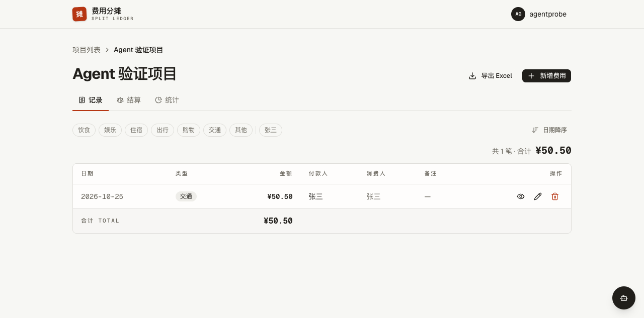Viewport: 644px width, 318px height.
Task: Click 张三 in the 付款人 column
Action: coord(316,197)
